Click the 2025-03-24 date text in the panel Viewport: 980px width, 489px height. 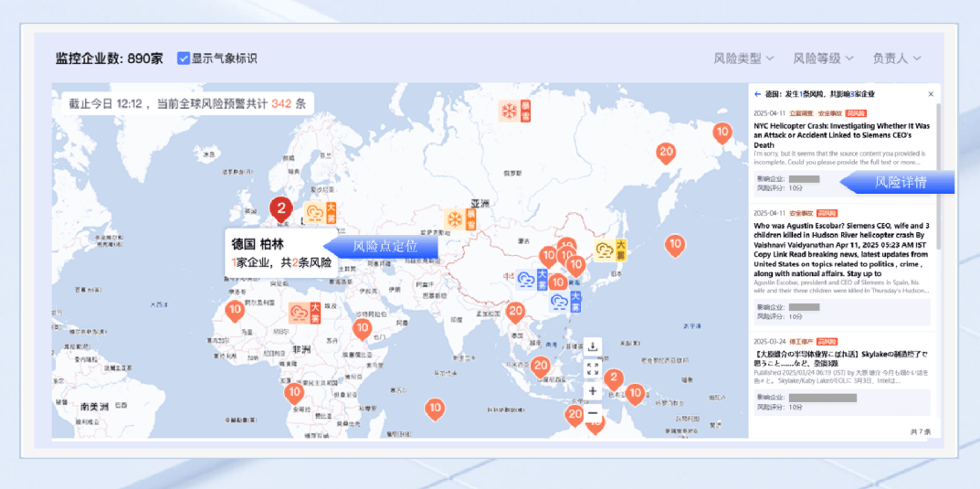(770, 342)
